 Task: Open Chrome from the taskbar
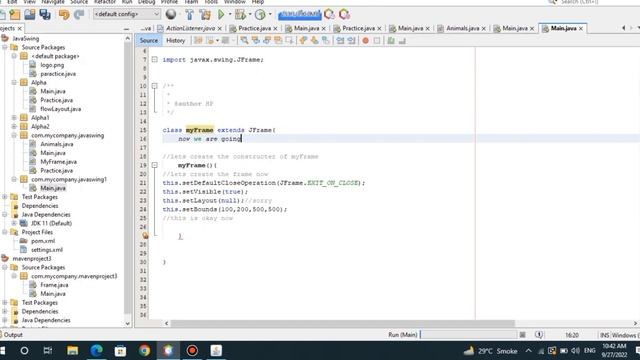tap(144, 351)
